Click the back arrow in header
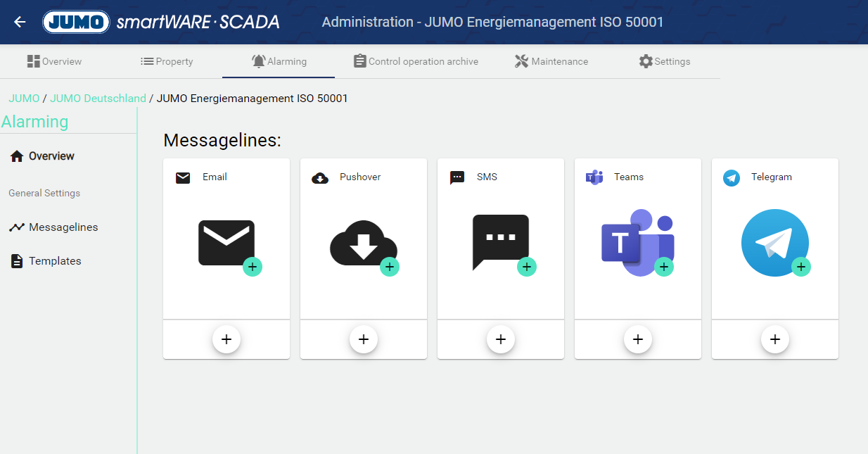The height and width of the screenshot is (454, 868). [x=20, y=22]
